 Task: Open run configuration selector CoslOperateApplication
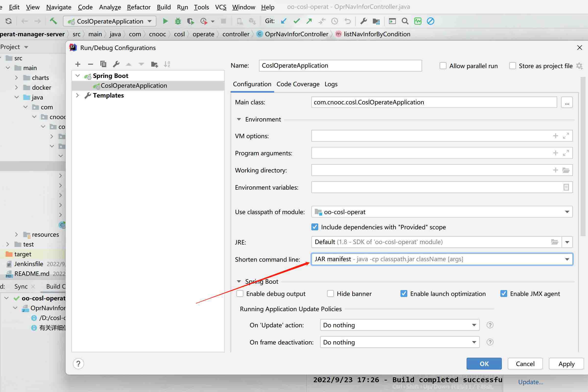110,21
